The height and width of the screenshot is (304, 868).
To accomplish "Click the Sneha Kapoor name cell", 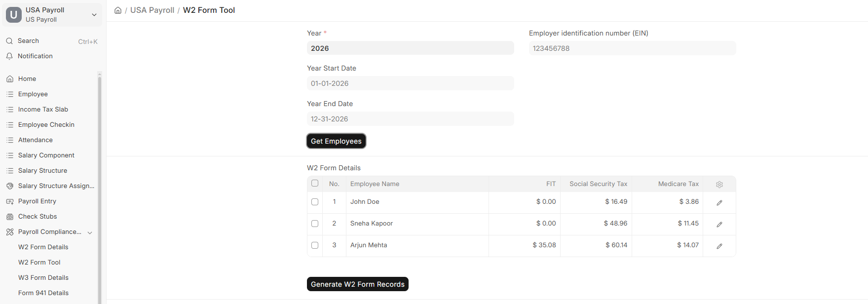I will click(417, 224).
